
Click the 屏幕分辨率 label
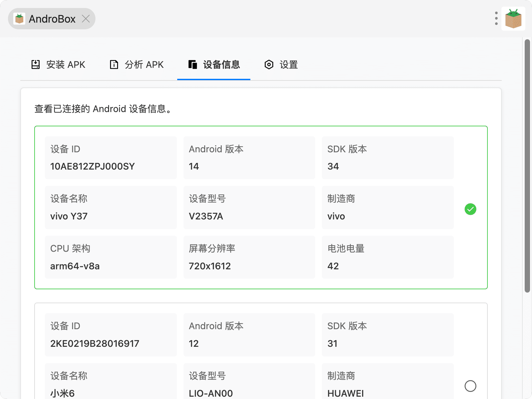212,248
